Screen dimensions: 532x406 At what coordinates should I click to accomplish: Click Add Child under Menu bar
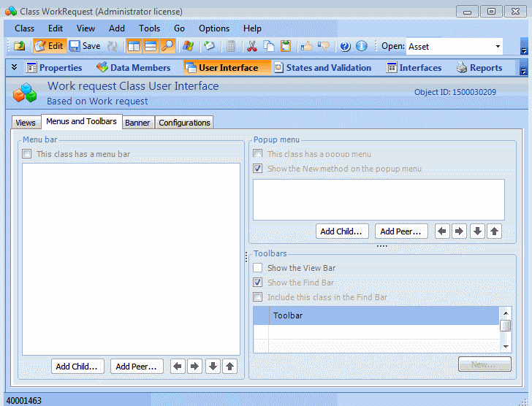(x=77, y=367)
